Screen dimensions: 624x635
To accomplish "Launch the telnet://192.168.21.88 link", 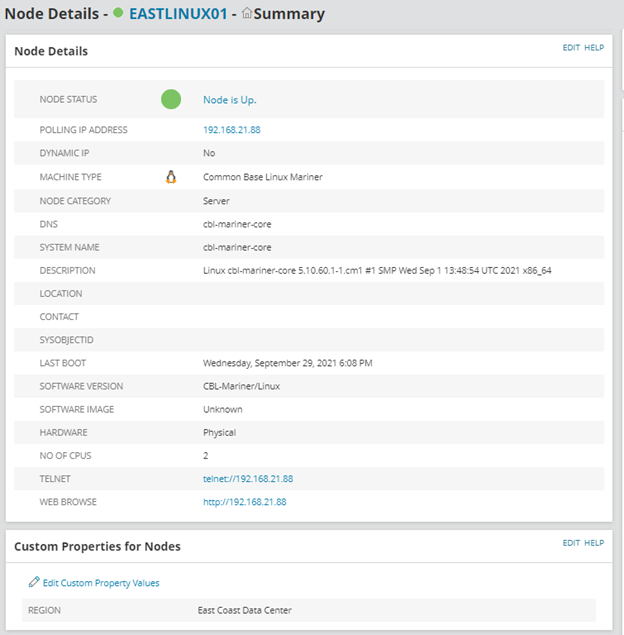I will (x=248, y=479).
